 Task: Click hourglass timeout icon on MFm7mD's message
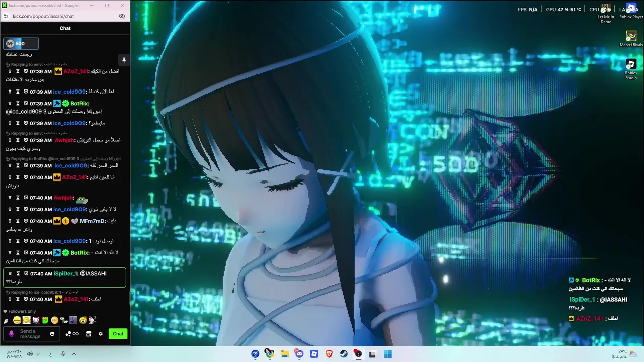[18, 221]
